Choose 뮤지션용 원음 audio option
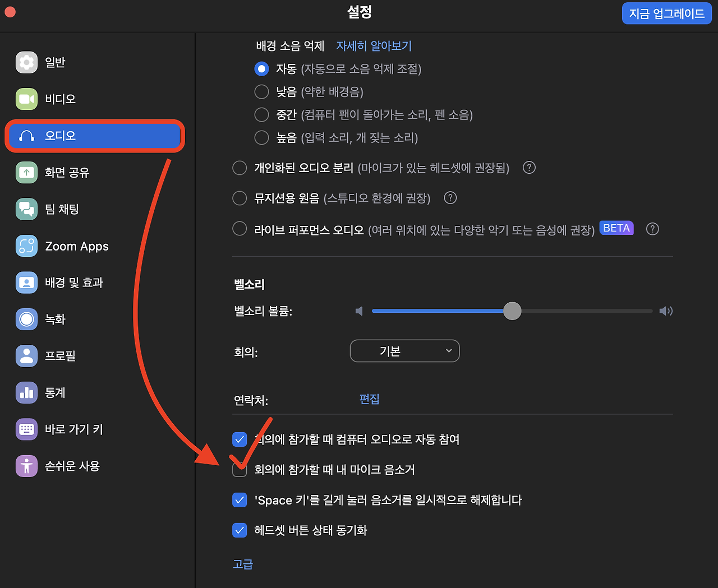718x588 pixels. click(x=240, y=198)
